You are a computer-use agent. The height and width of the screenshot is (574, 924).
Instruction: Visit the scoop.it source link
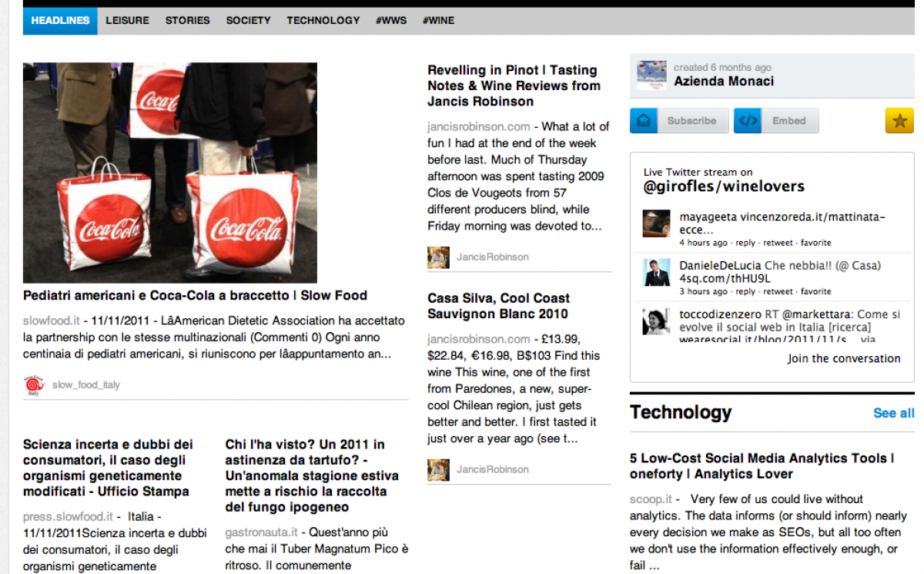click(649, 499)
